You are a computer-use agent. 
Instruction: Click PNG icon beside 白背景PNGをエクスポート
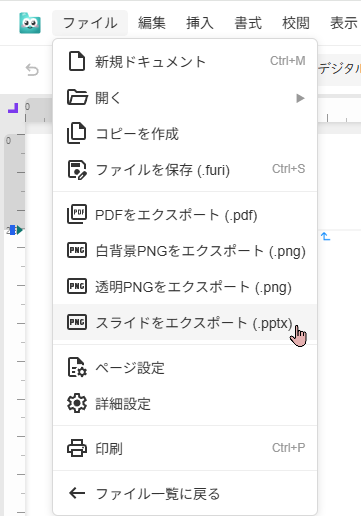click(77, 250)
